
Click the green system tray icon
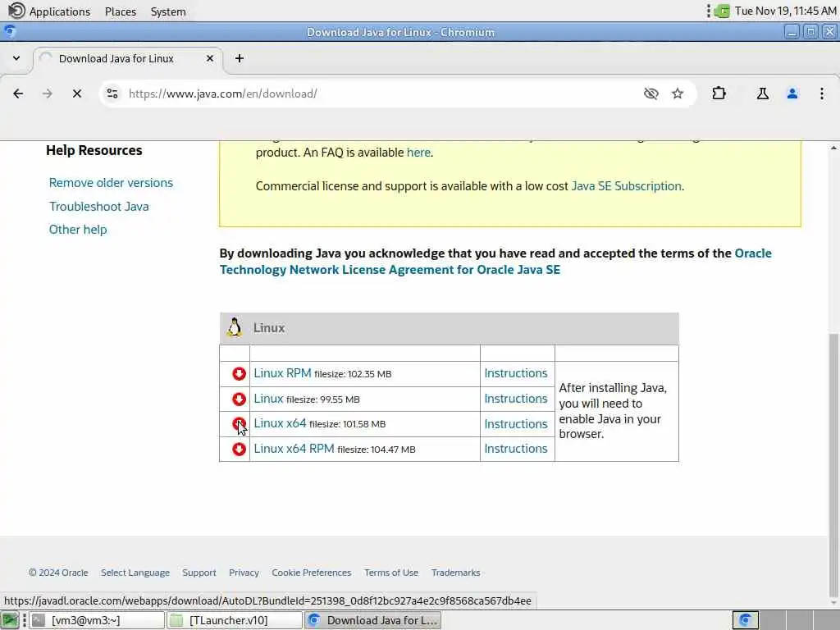point(722,11)
